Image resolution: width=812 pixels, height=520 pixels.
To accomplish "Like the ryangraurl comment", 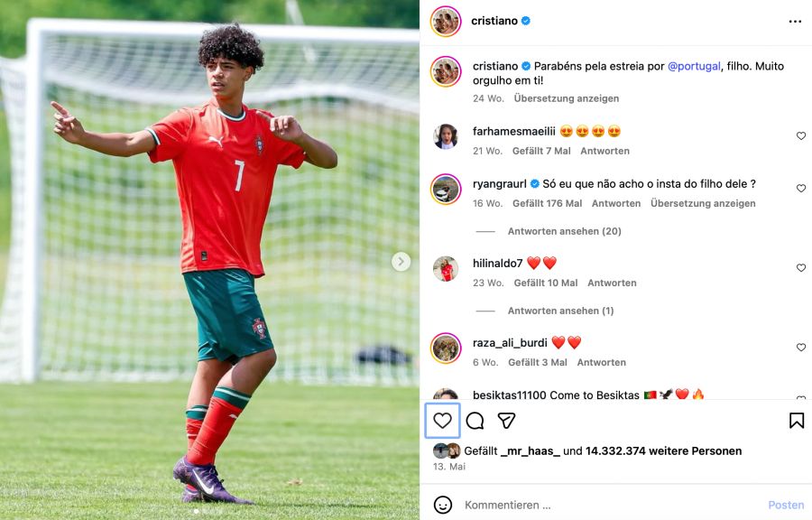I will point(800,188).
